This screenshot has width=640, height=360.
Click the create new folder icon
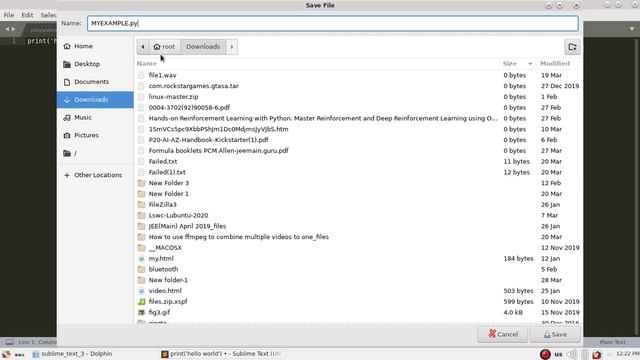pyautogui.click(x=572, y=47)
